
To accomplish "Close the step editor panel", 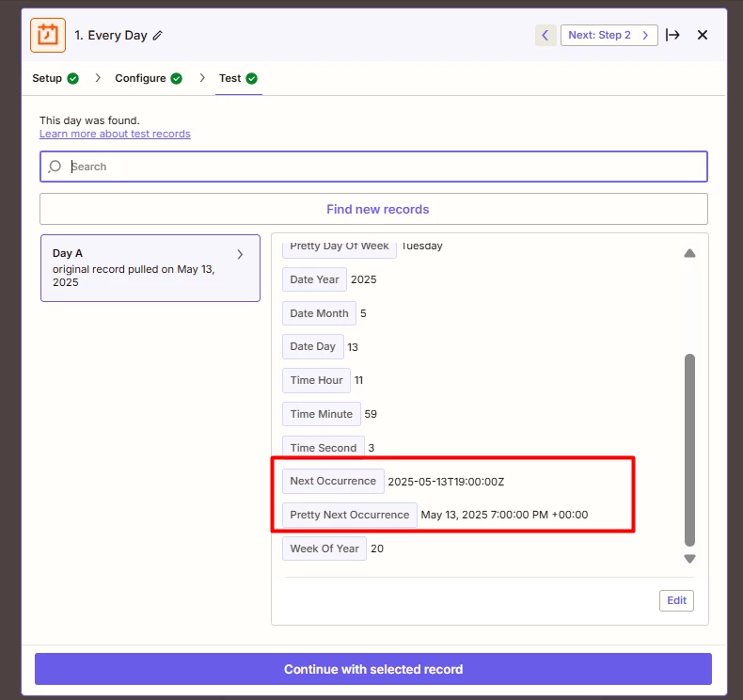I will 703,35.
